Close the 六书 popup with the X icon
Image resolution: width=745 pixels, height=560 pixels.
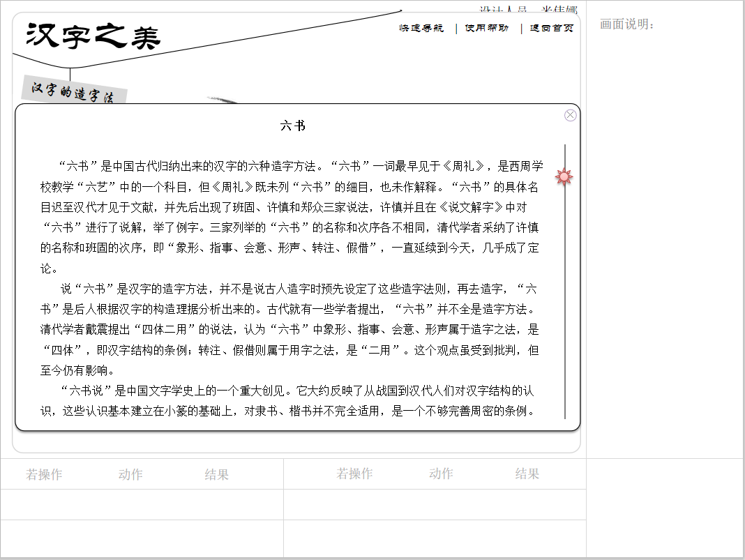[x=570, y=116]
